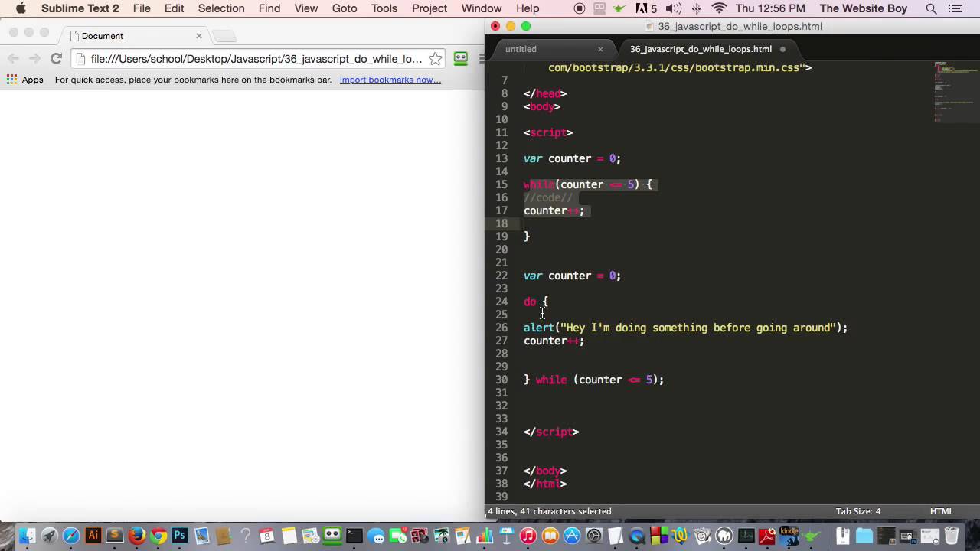Launch Photoshop from the Dock
The image size is (980, 551).
(x=180, y=535)
